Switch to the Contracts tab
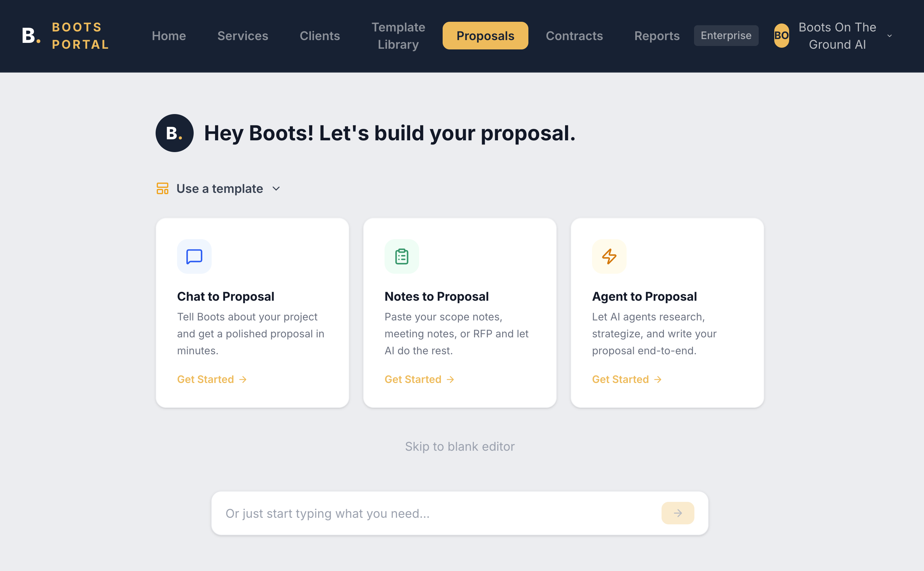 (x=574, y=36)
